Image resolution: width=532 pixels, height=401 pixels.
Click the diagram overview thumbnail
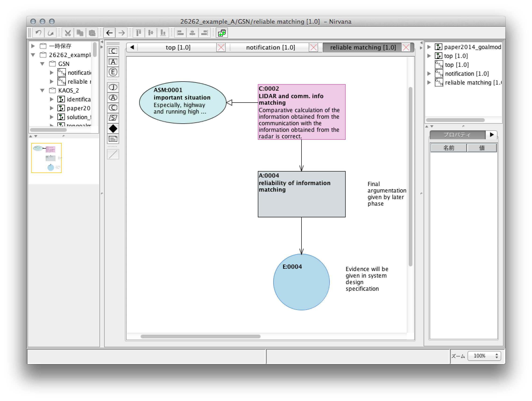point(46,158)
